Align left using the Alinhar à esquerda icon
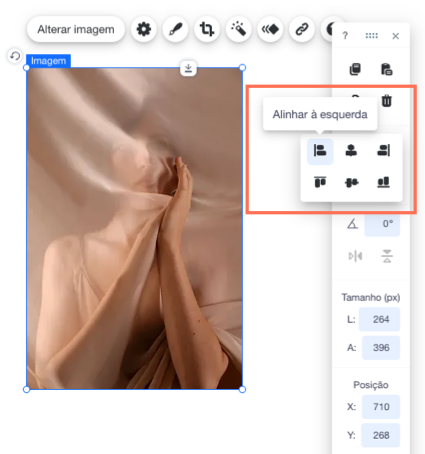 tap(320, 151)
